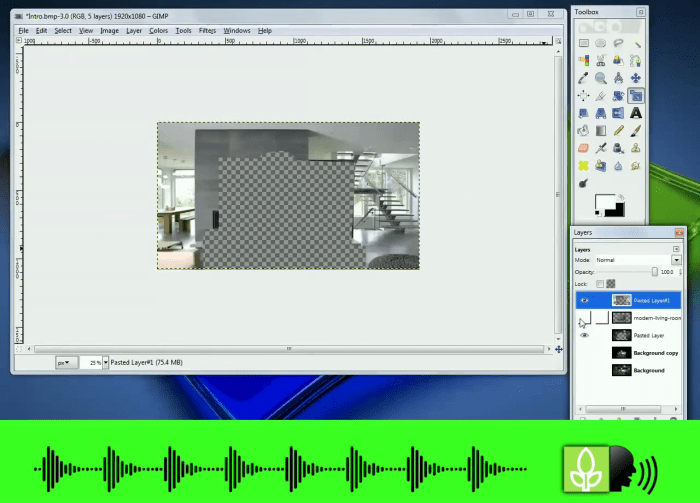Click the layer Opacity slider handle
700x503 pixels.
(x=655, y=272)
